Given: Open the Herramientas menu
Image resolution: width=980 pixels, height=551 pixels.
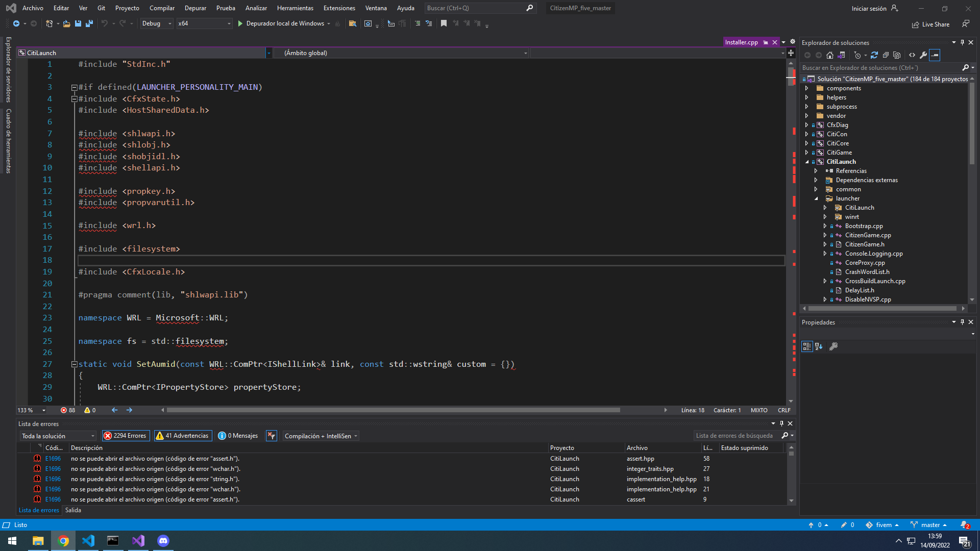Looking at the screenshot, I should point(295,8).
